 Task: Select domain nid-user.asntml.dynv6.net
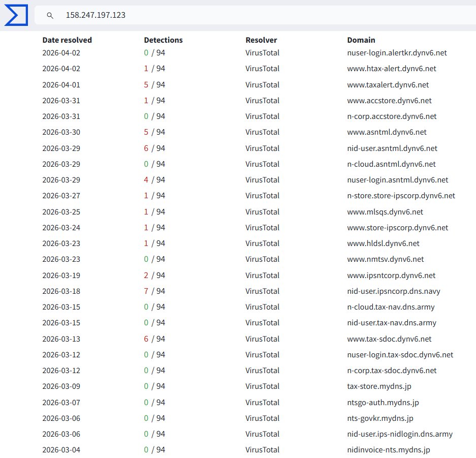point(392,148)
